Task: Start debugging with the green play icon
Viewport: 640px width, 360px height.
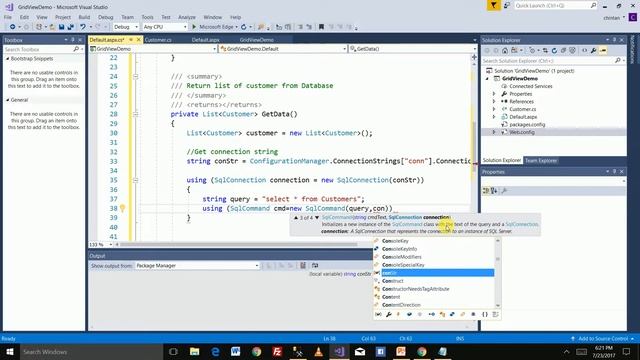Action: tap(194, 27)
